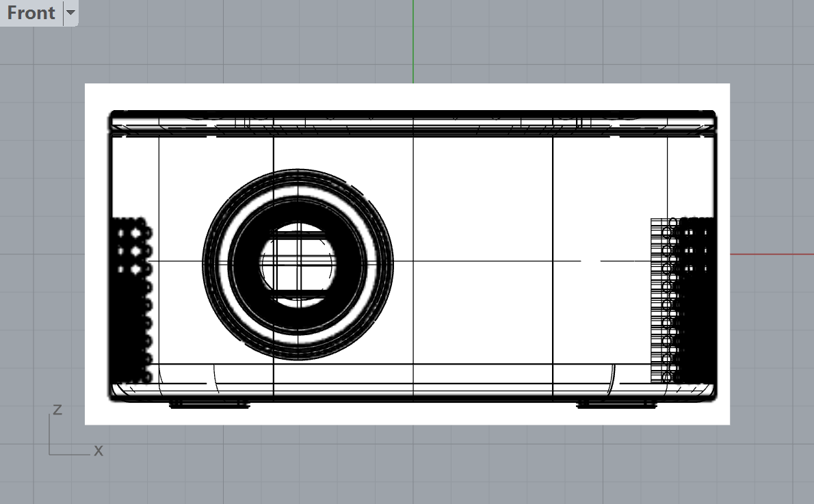
Task: Select the bottom edge of projector body
Action: (x=413, y=397)
